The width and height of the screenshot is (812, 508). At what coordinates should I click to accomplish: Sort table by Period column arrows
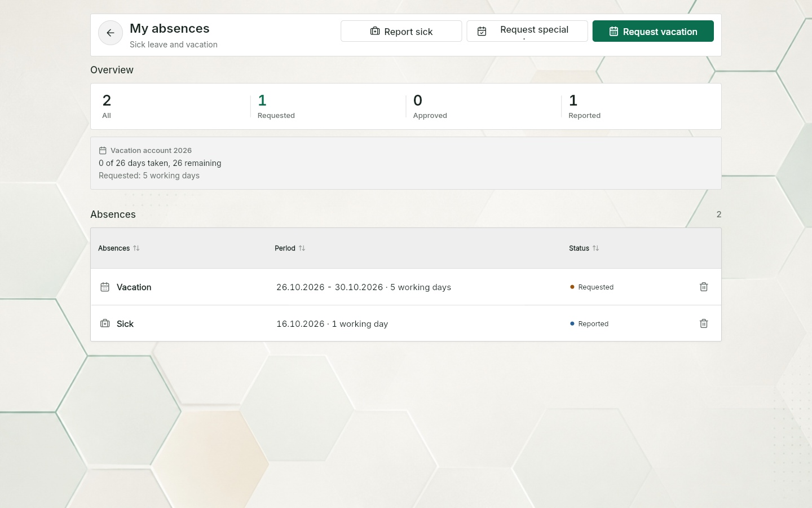click(x=302, y=248)
